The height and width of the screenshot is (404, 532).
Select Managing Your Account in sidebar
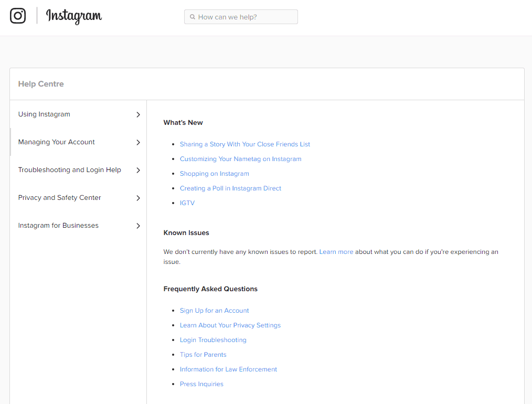pyautogui.click(x=56, y=142)
